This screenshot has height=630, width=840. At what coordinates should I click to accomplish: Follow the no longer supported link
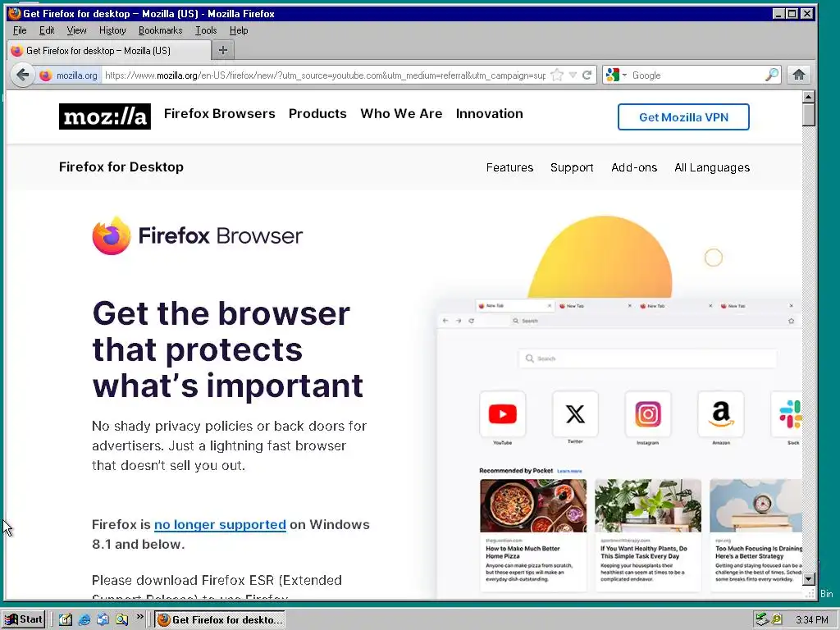[x=220, y=524]
